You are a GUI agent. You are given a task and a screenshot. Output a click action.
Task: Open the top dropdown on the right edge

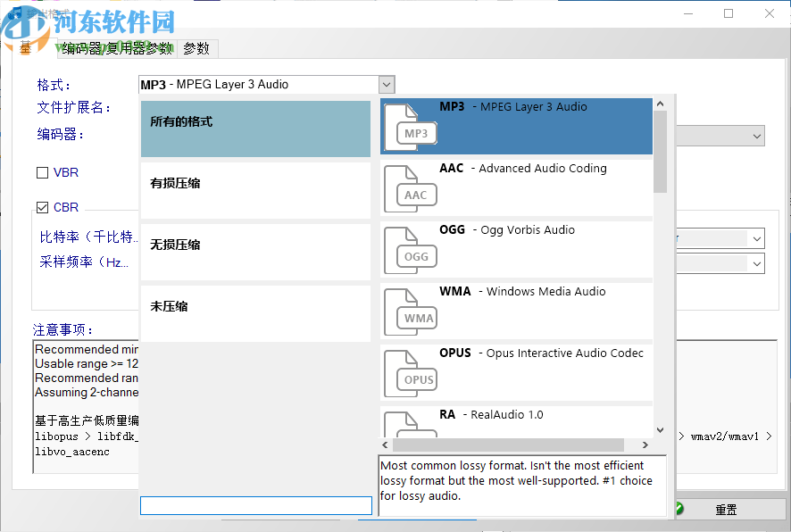pyautogui.click(x=755, y=136)
